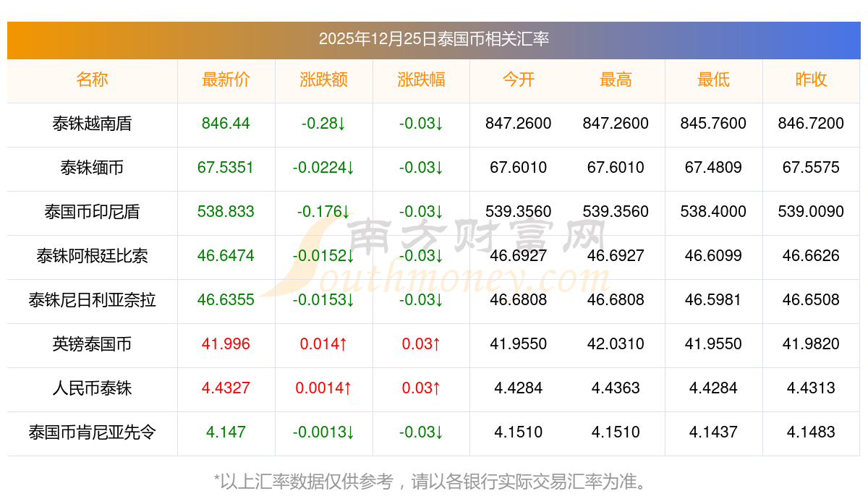The width and height of the screenshot is (868, 504).
Task: Click the 今开 column header
Action: pyautogui.click(x=519, y=80)
